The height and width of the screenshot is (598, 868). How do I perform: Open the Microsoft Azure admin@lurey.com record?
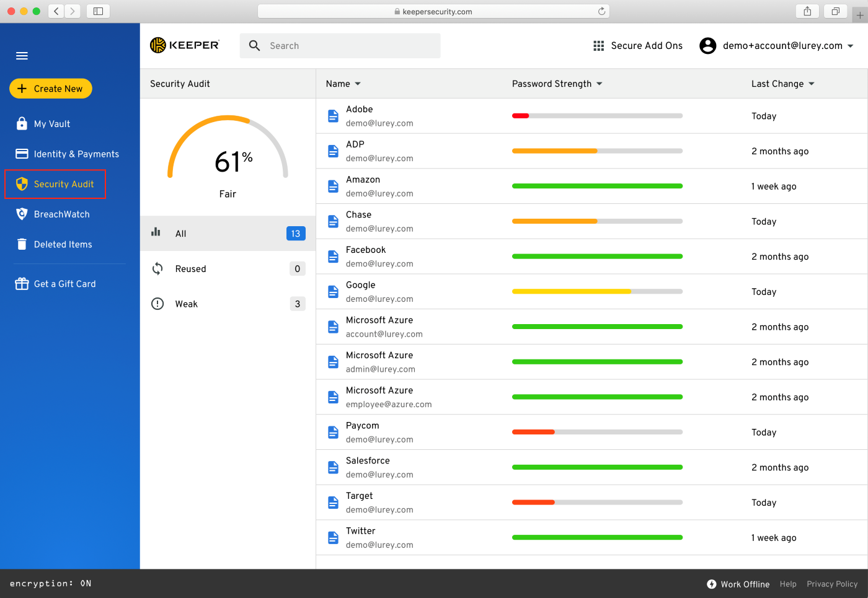click(591, 362)
